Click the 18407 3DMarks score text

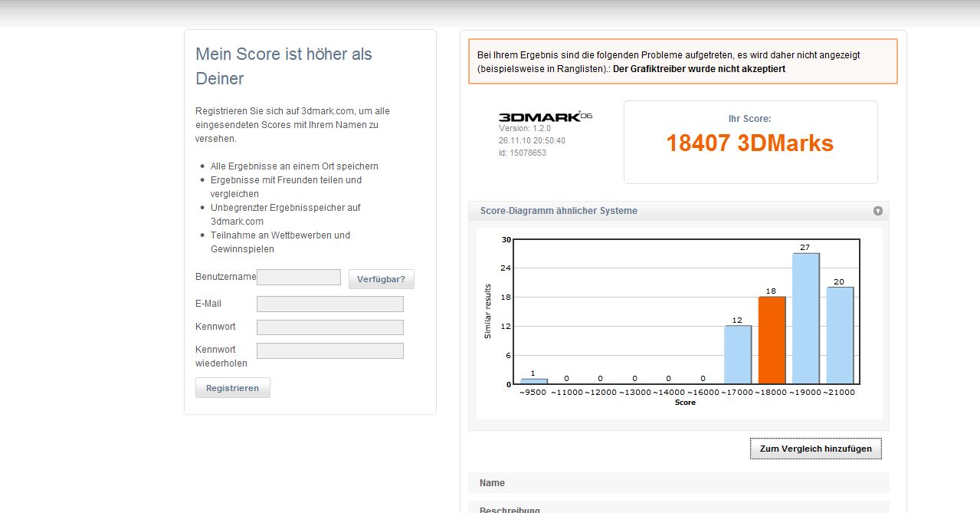click(750, 143)
